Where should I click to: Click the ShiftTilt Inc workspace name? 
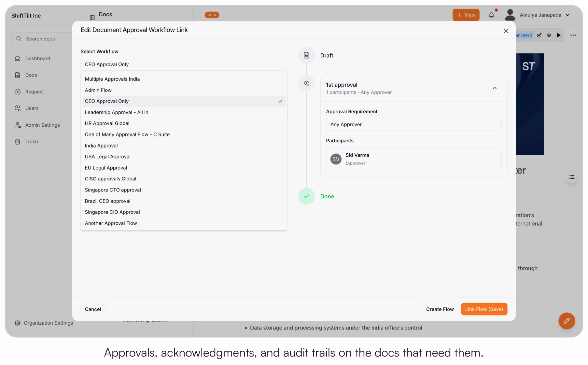[x=26, y=16]
